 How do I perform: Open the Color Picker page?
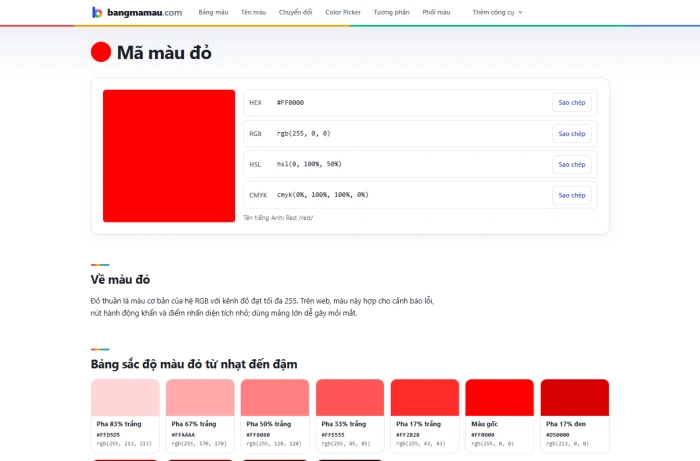click(x=343, y=12)
